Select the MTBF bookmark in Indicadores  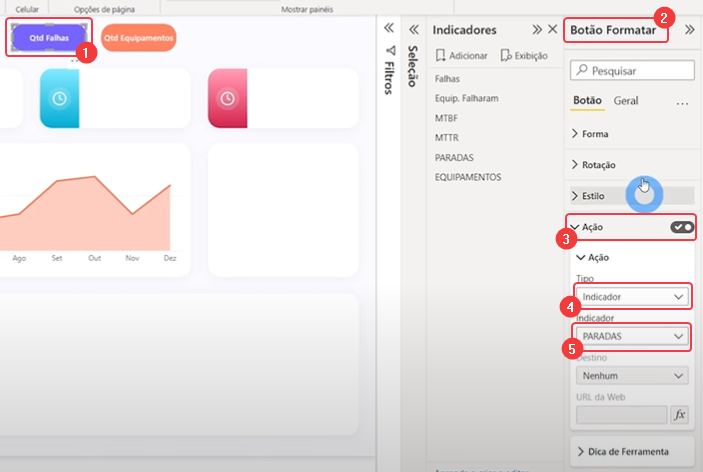click(446, 118)
